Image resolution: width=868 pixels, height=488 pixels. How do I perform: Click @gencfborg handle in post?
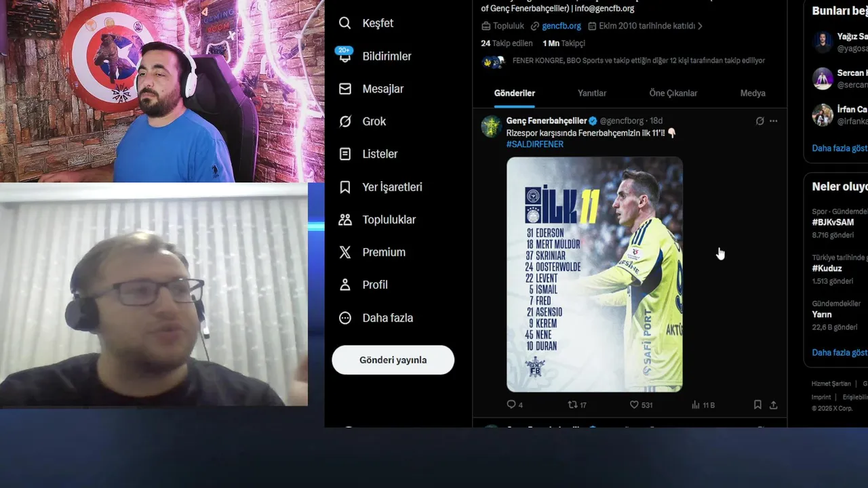tap(623, 121)
